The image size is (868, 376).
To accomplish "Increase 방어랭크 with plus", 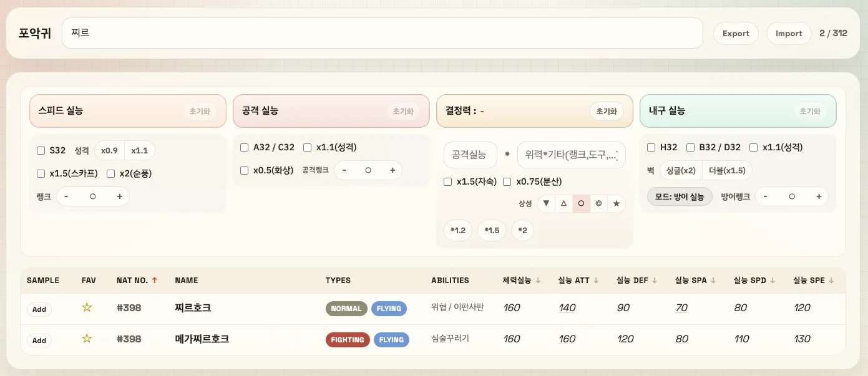I will pyautogui.click(x=819, y=196).
